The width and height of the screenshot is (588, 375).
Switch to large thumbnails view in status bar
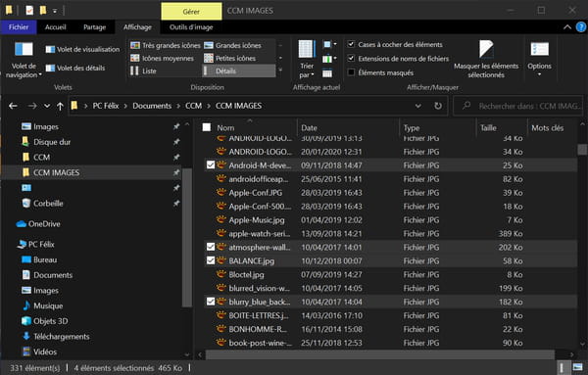click(x=578, y=367)
